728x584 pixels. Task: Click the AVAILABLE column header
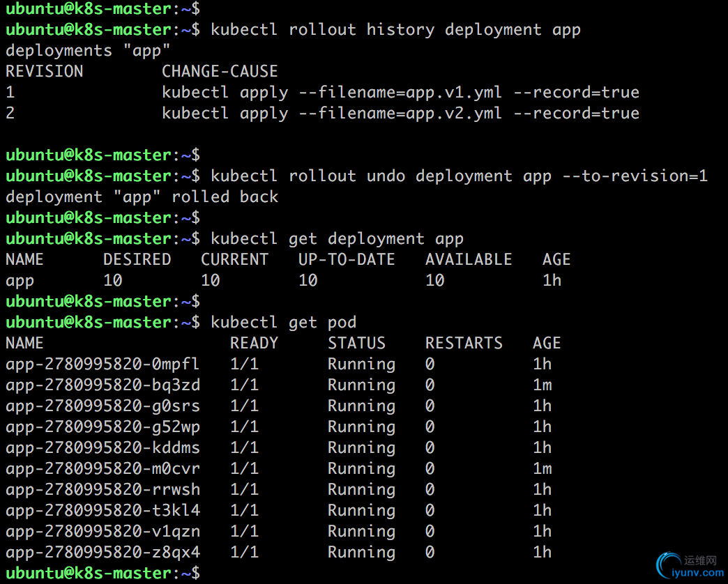[469, 259]
